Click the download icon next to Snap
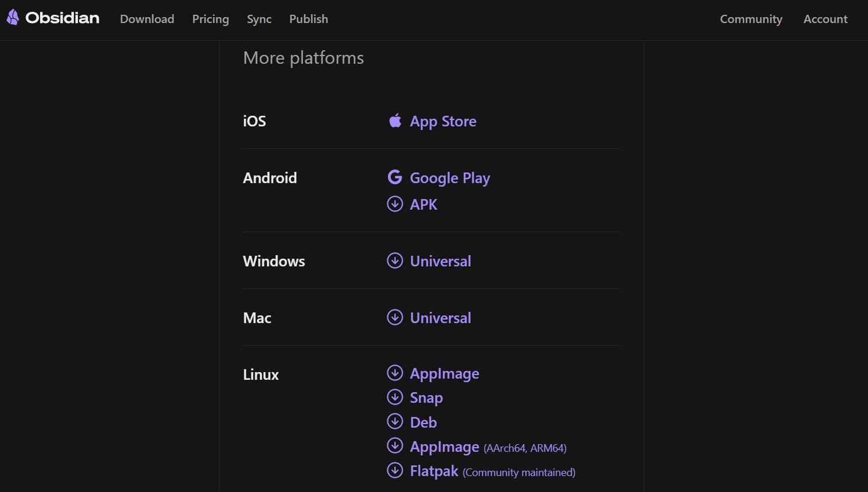Viewport: 868px width, 492px height. (x=394, y=397)
